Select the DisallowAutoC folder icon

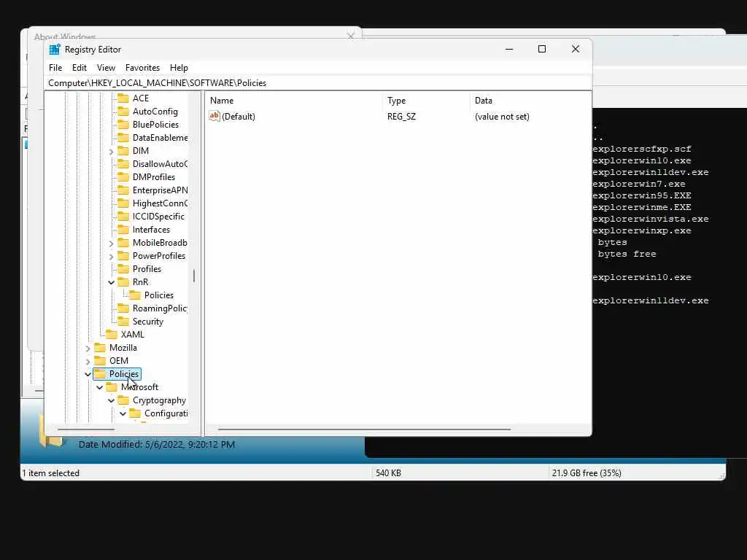pos(123,164)
